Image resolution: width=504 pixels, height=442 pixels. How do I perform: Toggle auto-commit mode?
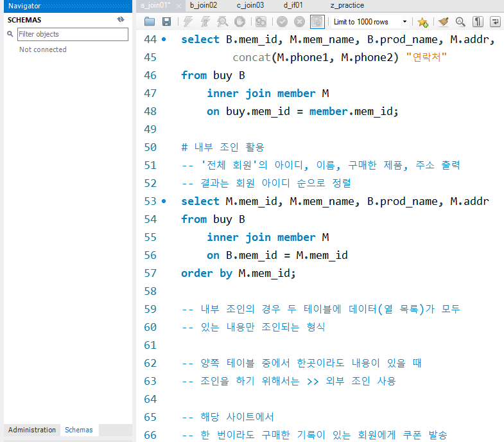(x=317, y=22)
